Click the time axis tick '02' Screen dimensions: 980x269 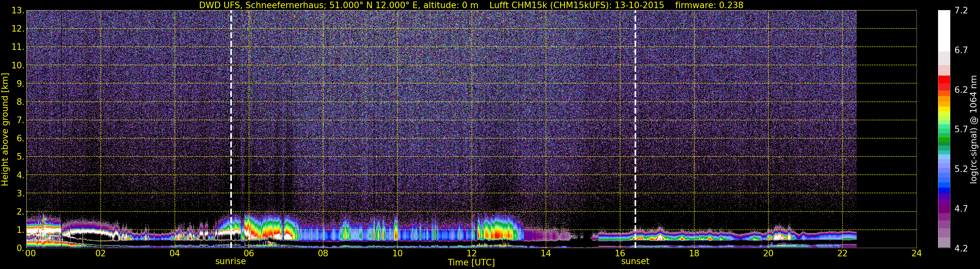(x=101, y=254)
